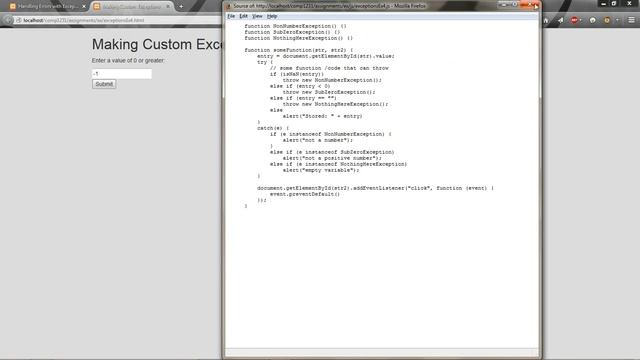The width and height of the screenshot is (640, 360).
Task: Close the main Firefox browser window
Action: (629, 3)
